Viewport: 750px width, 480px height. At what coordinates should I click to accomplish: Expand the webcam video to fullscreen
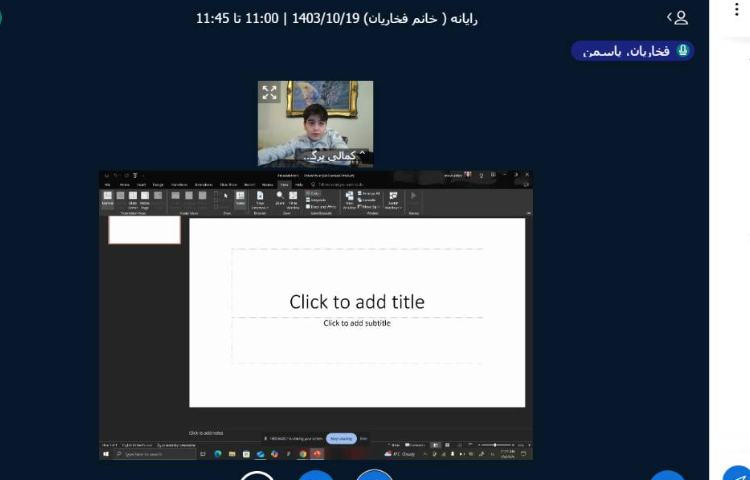pos(269,93)
